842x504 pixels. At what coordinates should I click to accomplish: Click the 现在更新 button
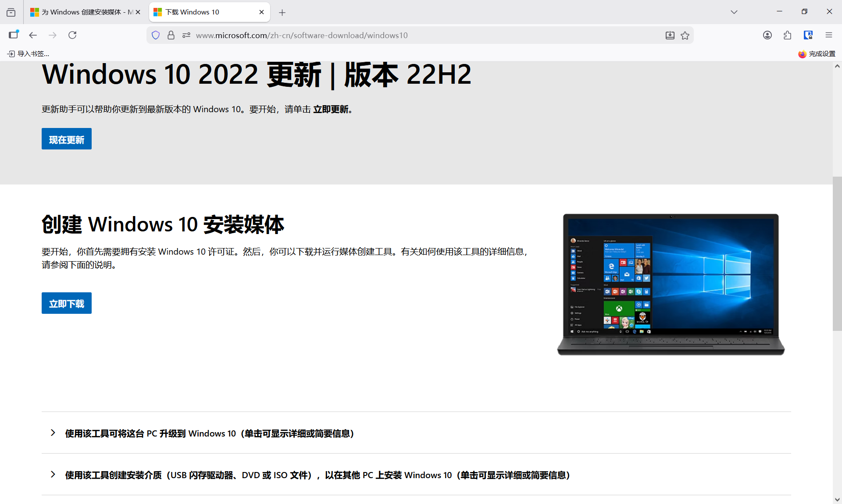67,139
